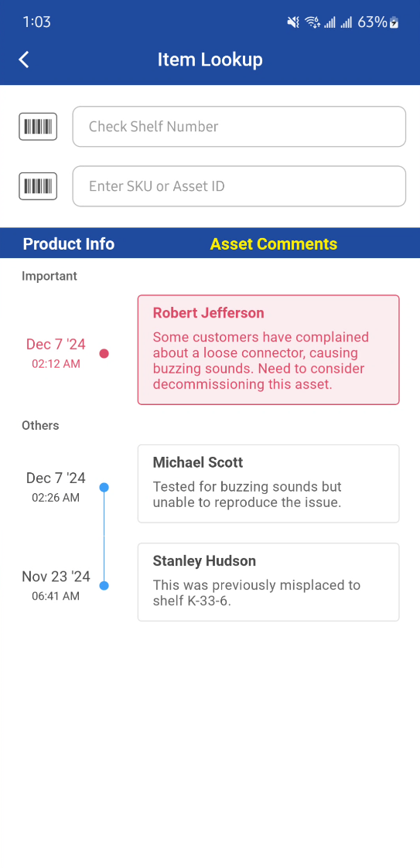Focus the Check Shelf Number field
The width and height of the screenshot is (420, 868).
(x=239, y=126)
